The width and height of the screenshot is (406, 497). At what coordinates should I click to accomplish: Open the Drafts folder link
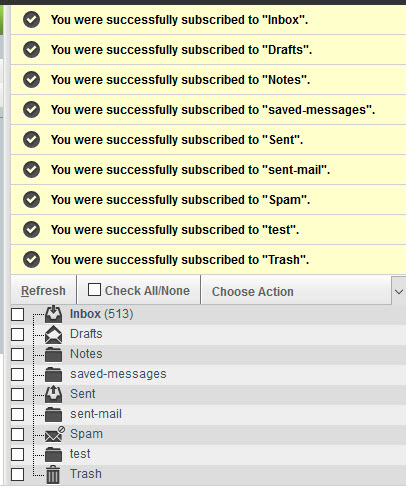86,334
